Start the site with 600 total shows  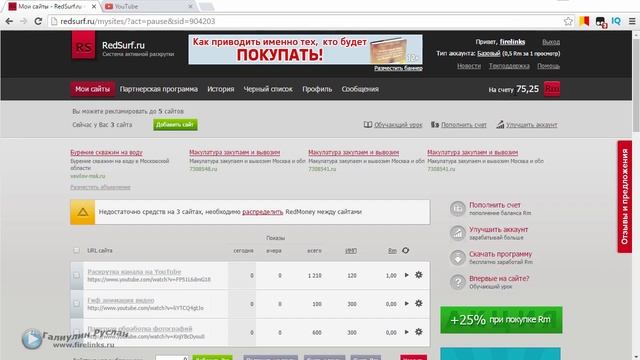(406, 332)
